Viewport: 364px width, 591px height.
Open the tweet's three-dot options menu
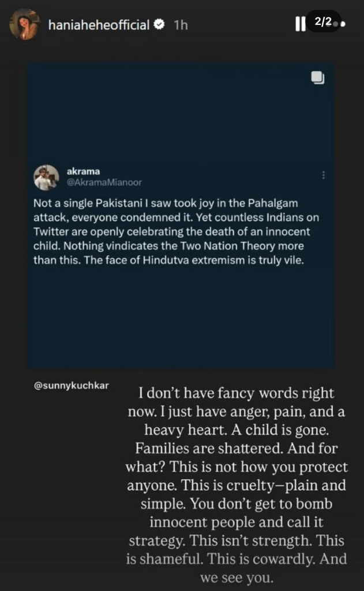coord(323,175)
